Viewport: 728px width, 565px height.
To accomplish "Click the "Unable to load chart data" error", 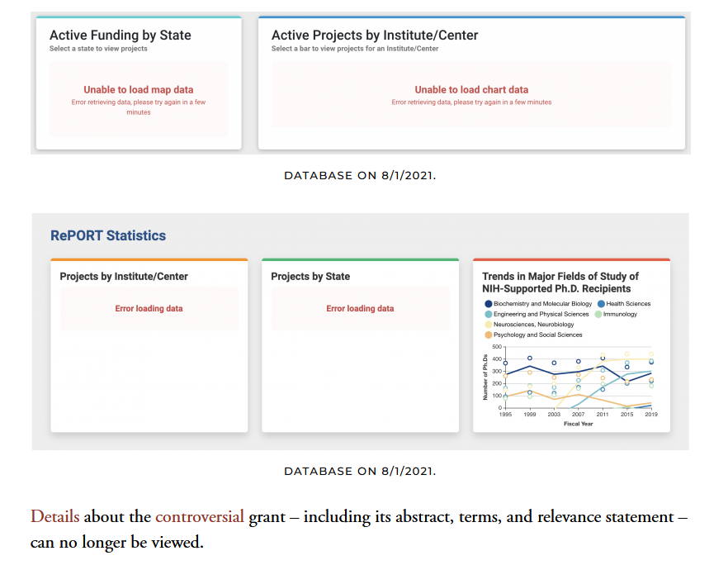I will (x=471, y=90).
